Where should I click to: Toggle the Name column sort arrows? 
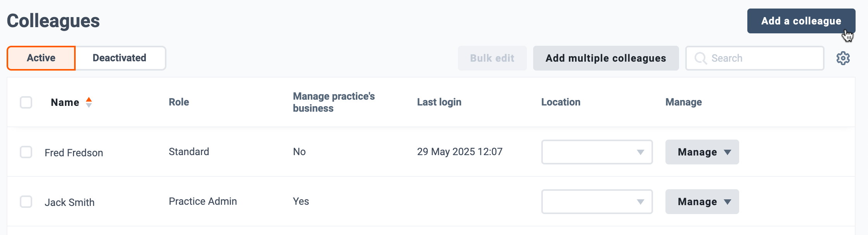89,102
